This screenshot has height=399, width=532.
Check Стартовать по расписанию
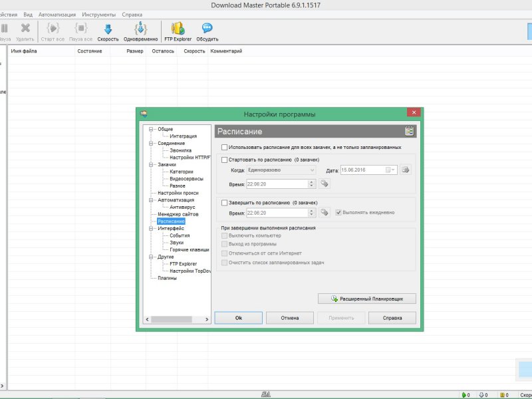point(224,160)
